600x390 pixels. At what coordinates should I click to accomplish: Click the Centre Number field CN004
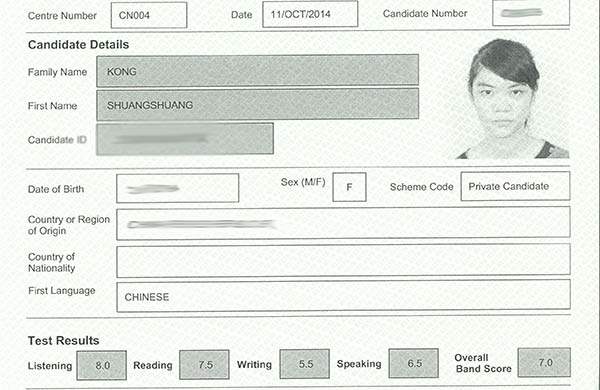pos(149,15)
